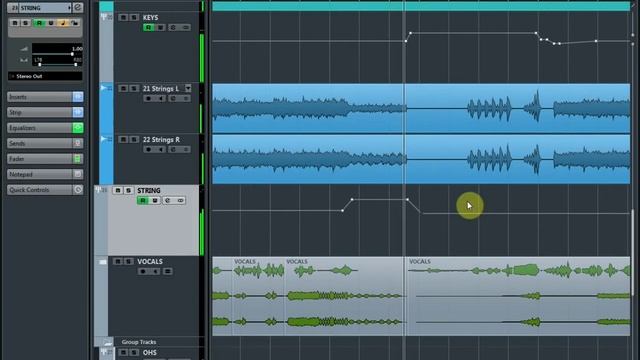Expand the Sends inspector section
The width and height of the screenshot is (640, 360).
click(x=40, y=143)
